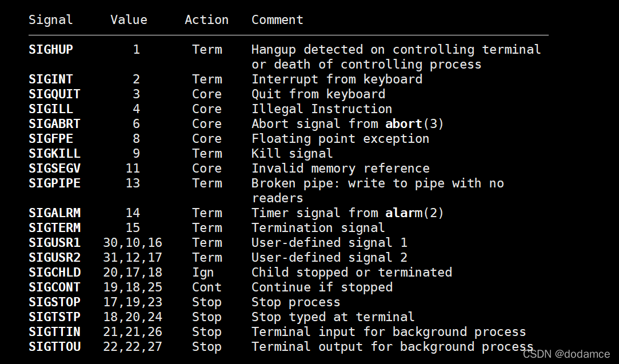619x364 pixels.
Task: Click value '21,21,26' for SIGTTIN
Action: click(x=133, y=331)
